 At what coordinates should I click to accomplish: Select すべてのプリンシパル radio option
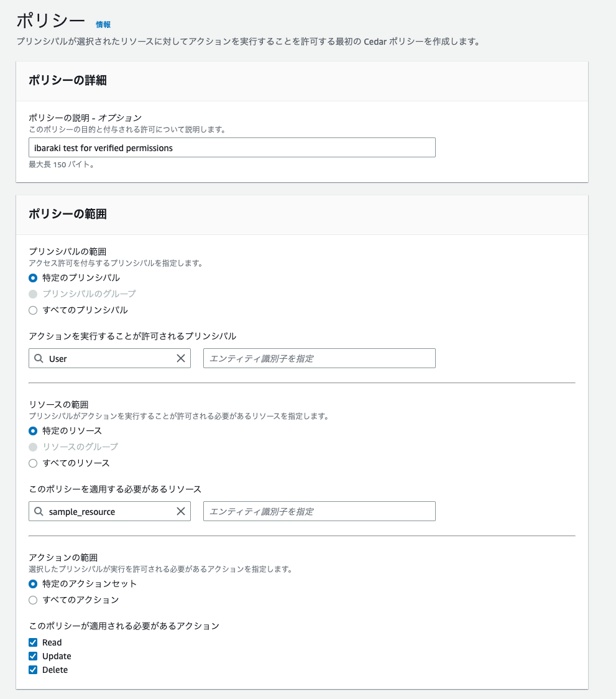pos(33,310)
